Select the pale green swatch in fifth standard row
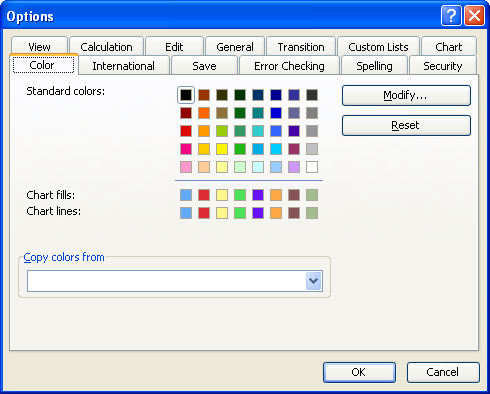The height and width of the screenshot is (394, 490). coord(240,167)
